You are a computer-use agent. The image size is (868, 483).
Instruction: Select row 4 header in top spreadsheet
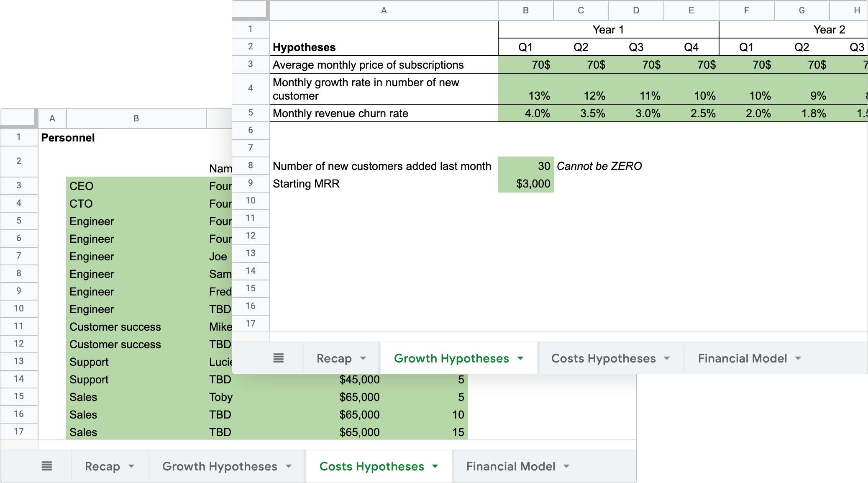(x=250, y=88)
